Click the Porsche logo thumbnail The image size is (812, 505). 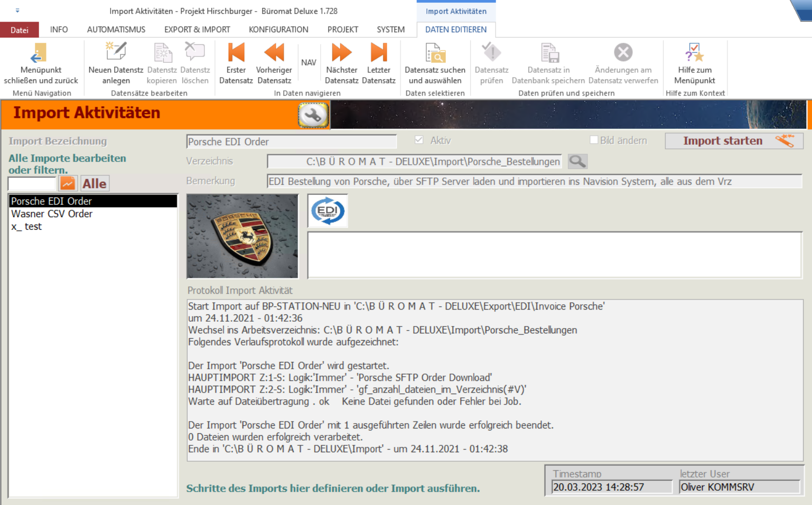click(242, 236)
